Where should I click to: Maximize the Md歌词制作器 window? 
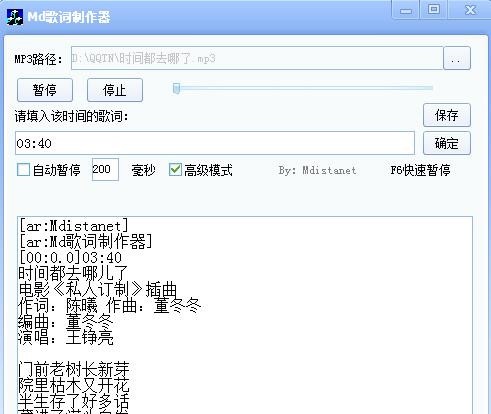434,9
